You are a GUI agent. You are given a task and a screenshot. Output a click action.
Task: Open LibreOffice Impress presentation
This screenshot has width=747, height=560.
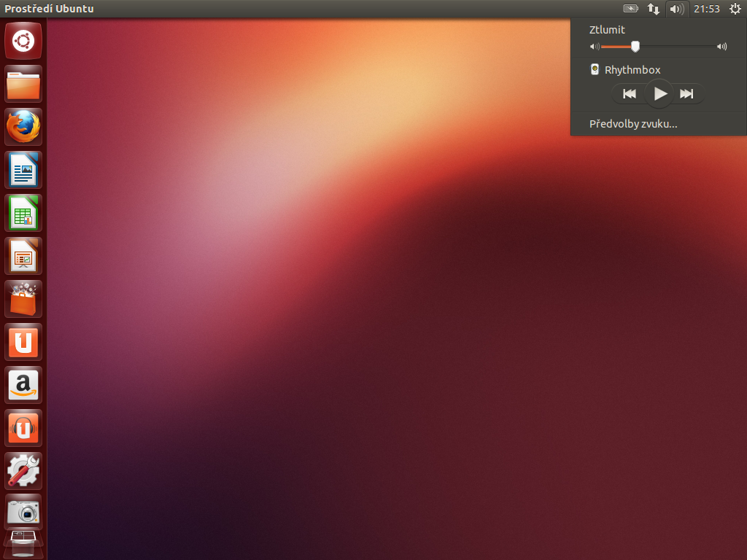(23, 256)
